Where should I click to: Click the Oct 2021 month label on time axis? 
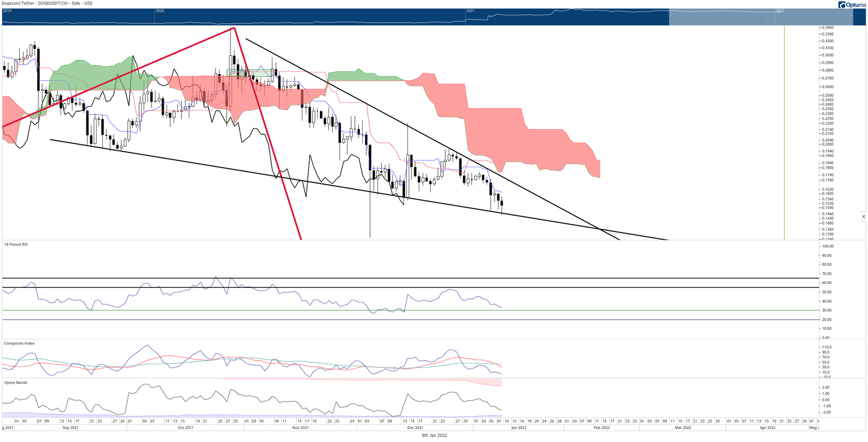[185, 428]
